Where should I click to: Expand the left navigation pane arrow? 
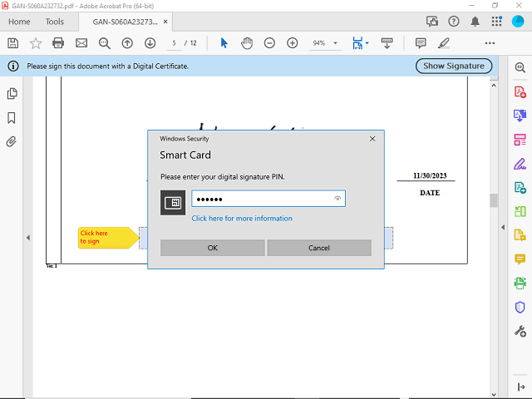pos(28,238)
